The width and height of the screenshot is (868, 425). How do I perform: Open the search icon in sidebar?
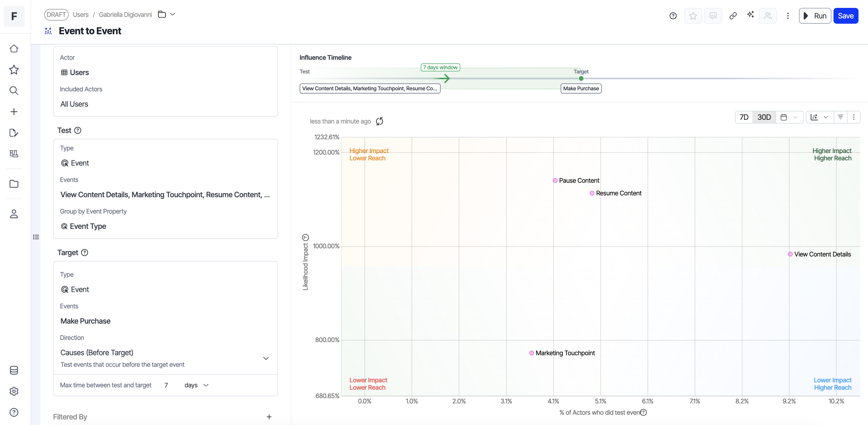point(14,91)
